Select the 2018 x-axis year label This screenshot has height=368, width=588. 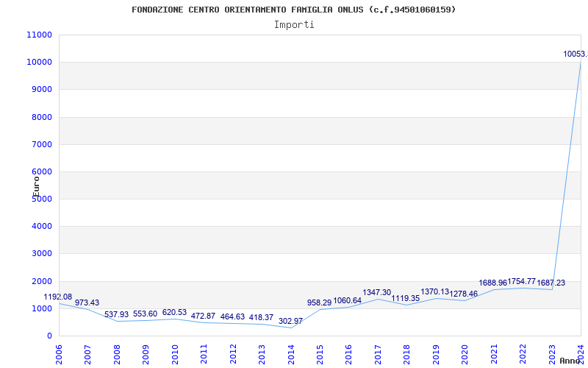pos(407,354)
